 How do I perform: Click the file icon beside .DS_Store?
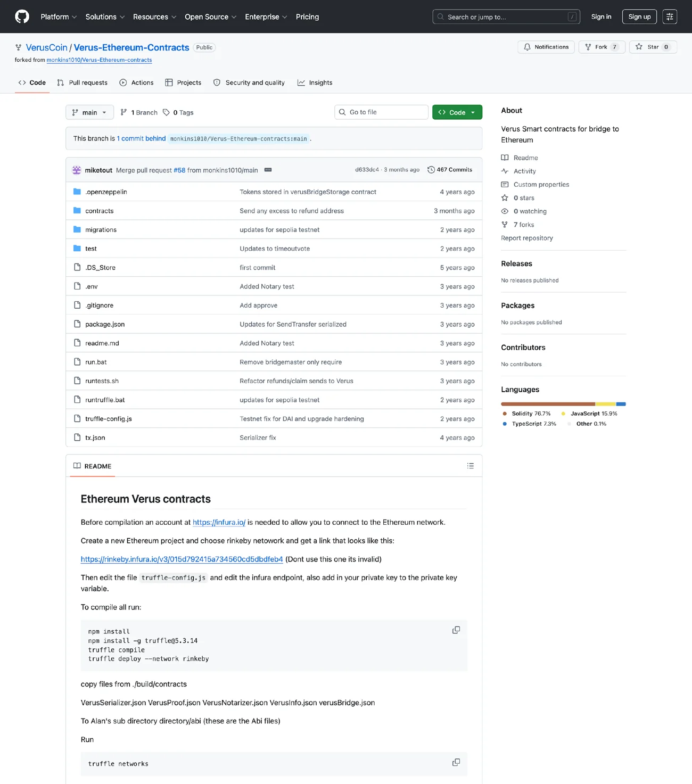point(77,267)
